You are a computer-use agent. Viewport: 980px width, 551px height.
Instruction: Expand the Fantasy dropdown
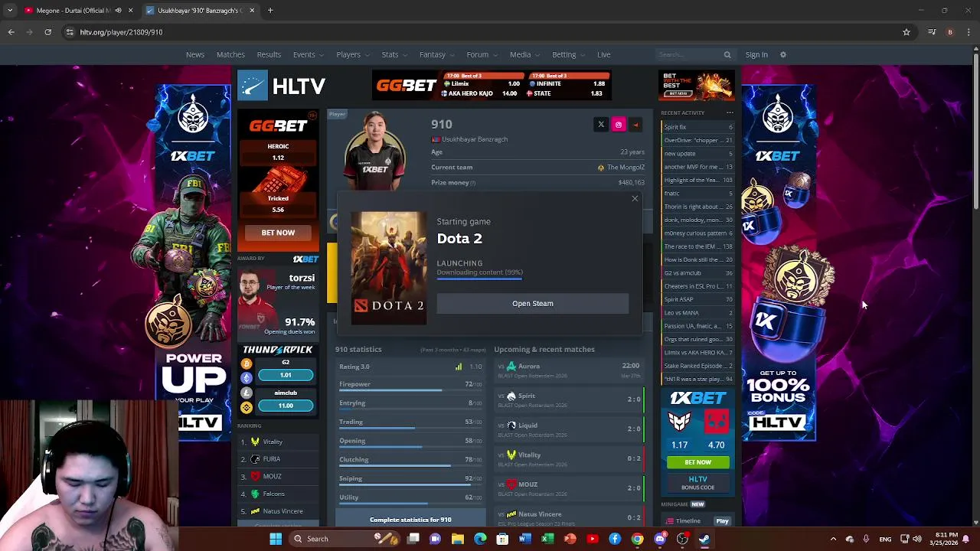(x=436, y=54)
